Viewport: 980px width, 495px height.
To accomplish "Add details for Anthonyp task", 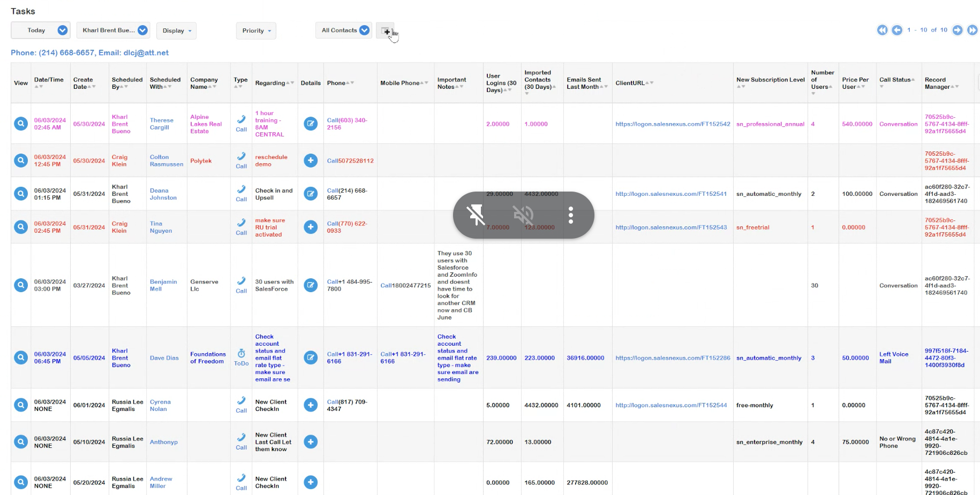I will click(x=311, y=442).
